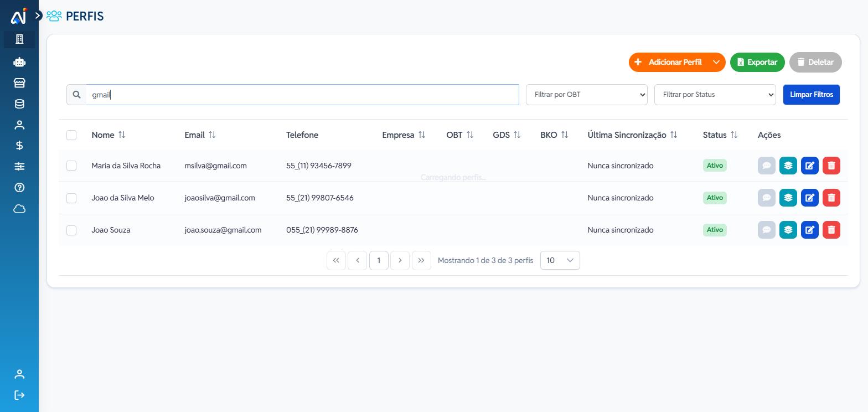This screenshot has height=412, width=868.
Task: Open the cloud sidebar icon
Action: click(x=19, y=209)
